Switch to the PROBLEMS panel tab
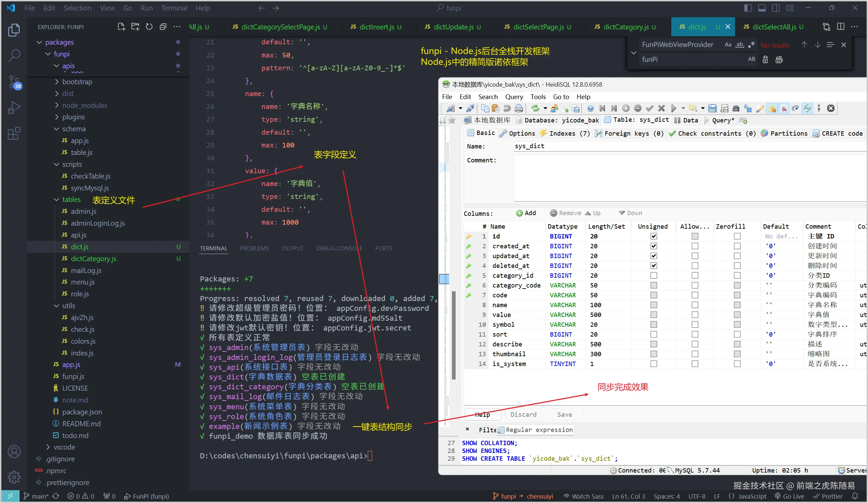This screenshot has height=503, width=868. point(254,248)
